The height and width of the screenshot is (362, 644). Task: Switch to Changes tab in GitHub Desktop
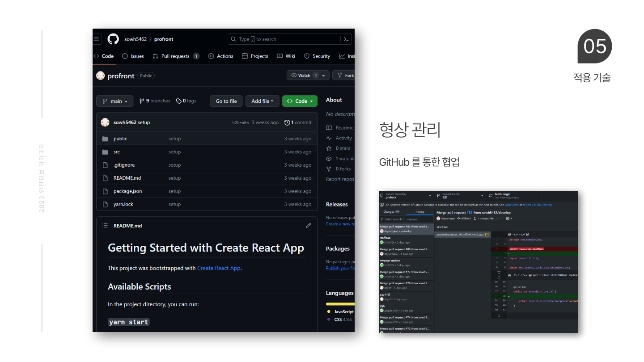tap(391, 212)
